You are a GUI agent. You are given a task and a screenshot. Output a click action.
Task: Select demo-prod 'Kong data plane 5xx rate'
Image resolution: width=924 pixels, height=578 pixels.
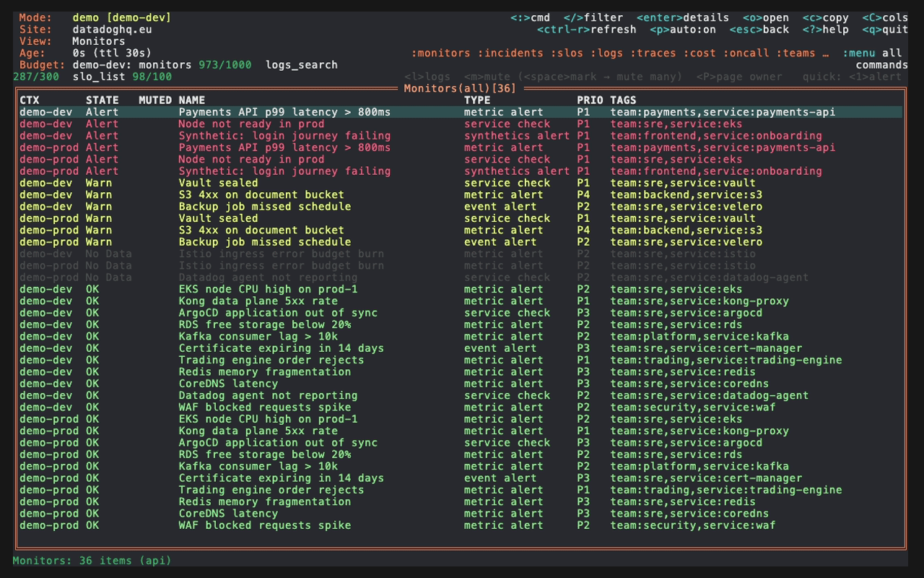(x=461, y=431)
